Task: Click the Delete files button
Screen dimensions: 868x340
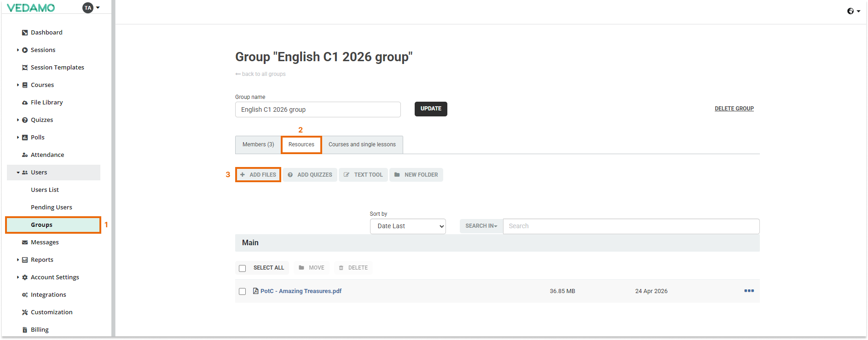Action: point(353,268)
